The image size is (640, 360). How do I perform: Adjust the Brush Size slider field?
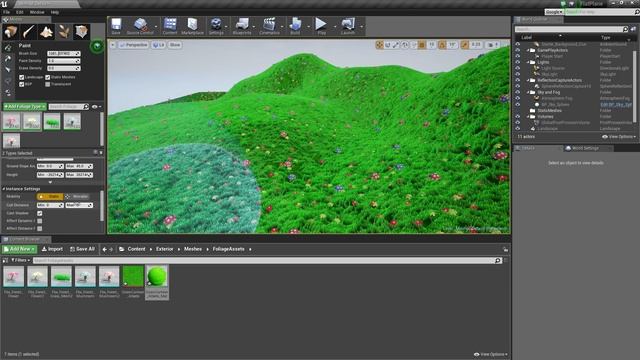click(x=64, y=53)
